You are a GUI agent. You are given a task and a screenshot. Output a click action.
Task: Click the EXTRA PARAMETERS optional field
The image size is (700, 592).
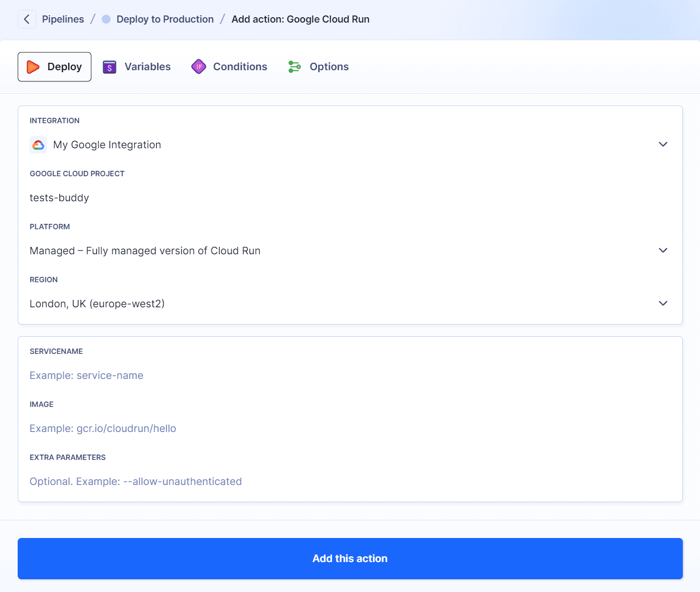(x=196, y=481)
